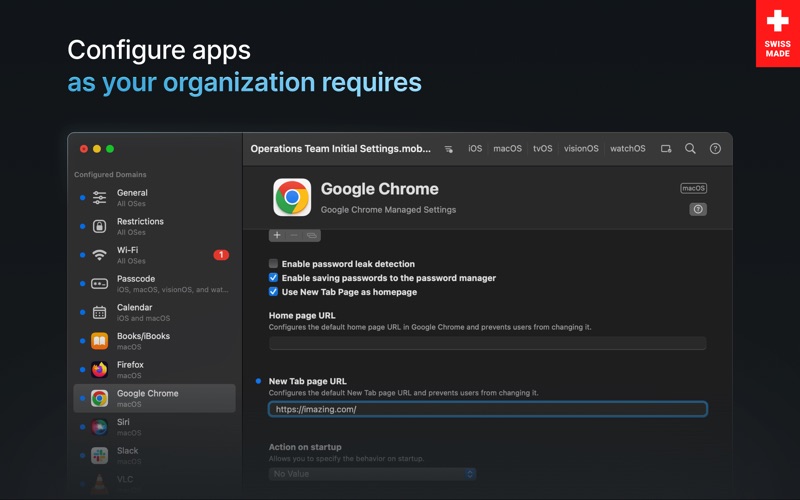Click the link icon next to minus
The width and height of the screenshot is (800, 500).
tap(311, 235)
